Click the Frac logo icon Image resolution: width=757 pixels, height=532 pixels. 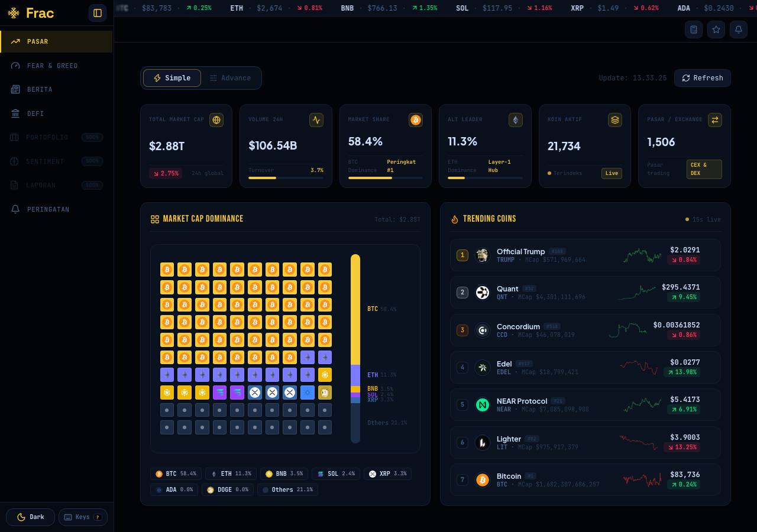tap(14, 13)
